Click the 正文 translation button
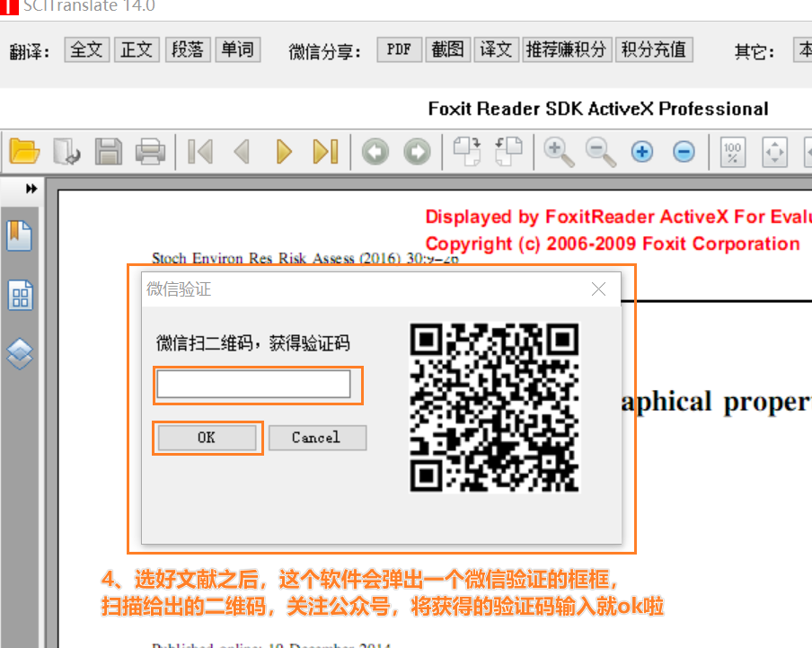Viewport: 812px width, 648px height. (137, 49)
